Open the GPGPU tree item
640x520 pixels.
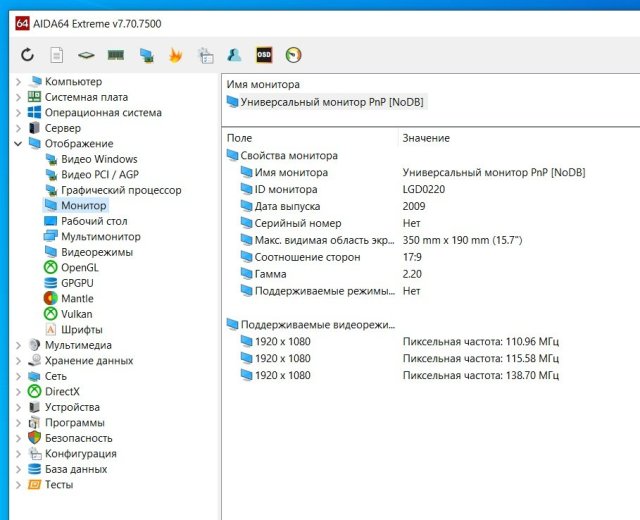point(77,283)
